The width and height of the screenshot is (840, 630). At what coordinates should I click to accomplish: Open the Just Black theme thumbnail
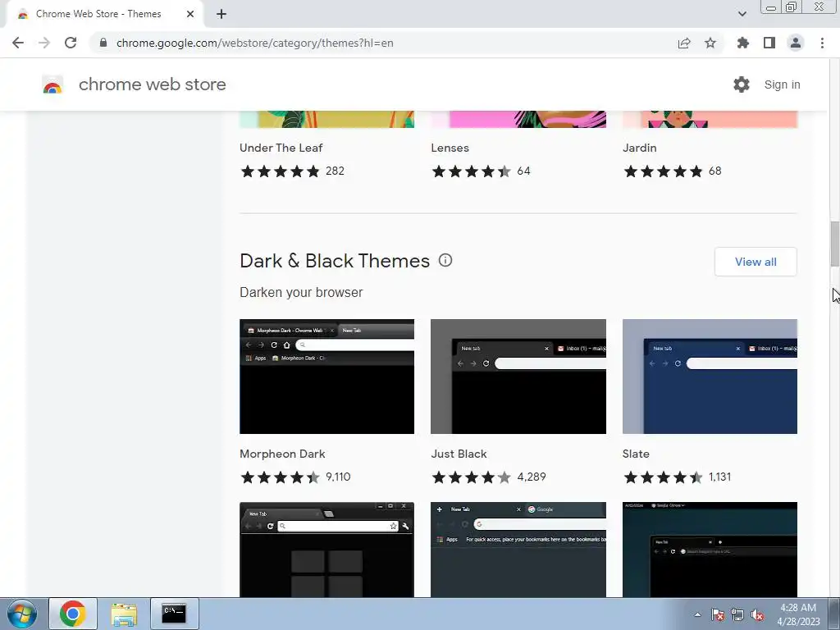518,376
